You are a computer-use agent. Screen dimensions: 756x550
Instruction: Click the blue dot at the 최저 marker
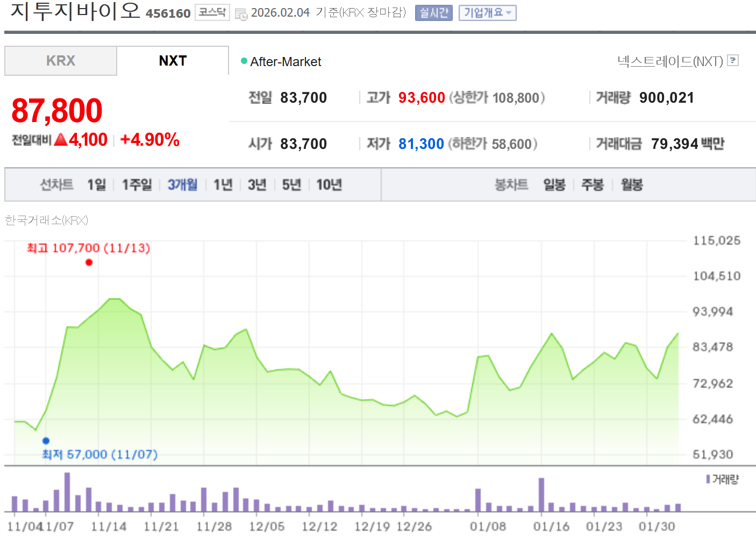(46, 441)
